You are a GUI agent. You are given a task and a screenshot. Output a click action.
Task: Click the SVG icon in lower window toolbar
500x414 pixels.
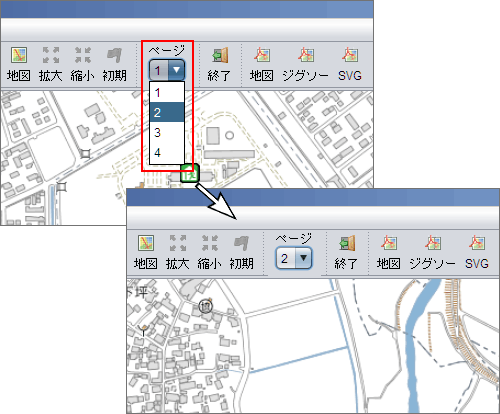477,243
